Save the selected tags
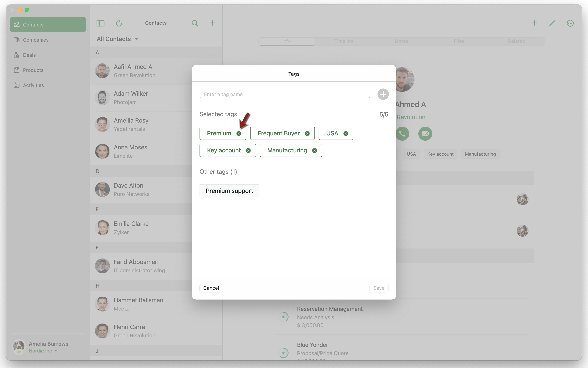The height and width of the screenshot is (368, 588). coord(379,288)
